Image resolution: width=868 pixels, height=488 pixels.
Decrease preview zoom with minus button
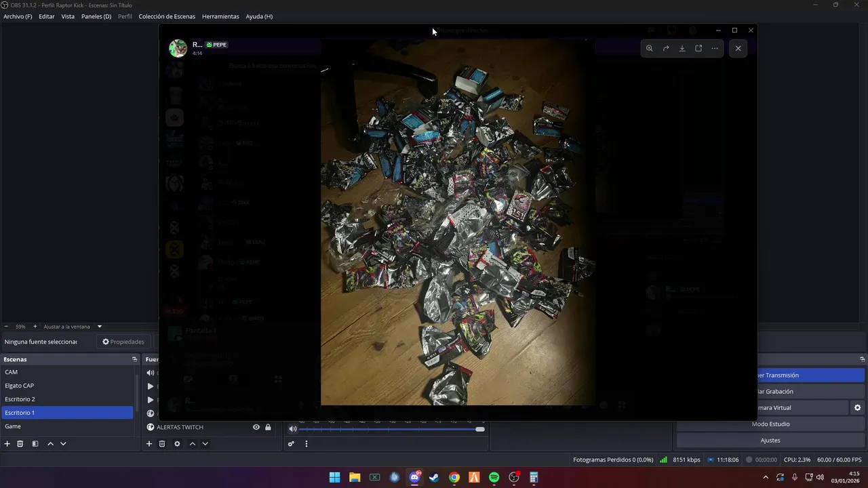(x=6, y=327)
